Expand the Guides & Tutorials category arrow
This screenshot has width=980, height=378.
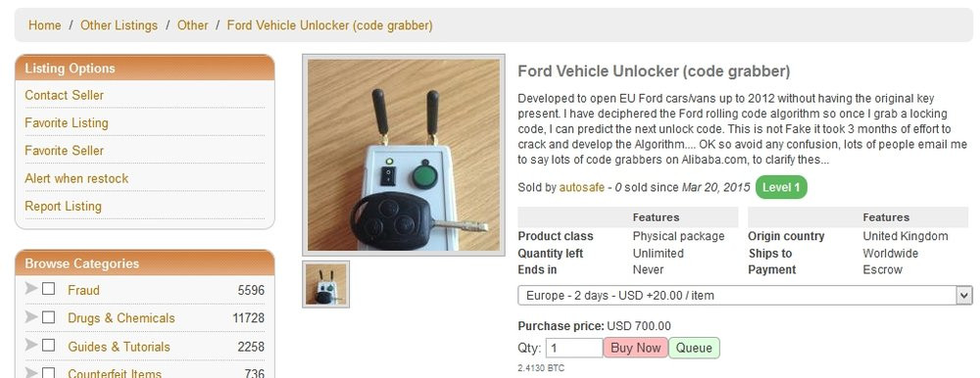tap(31, 345)
